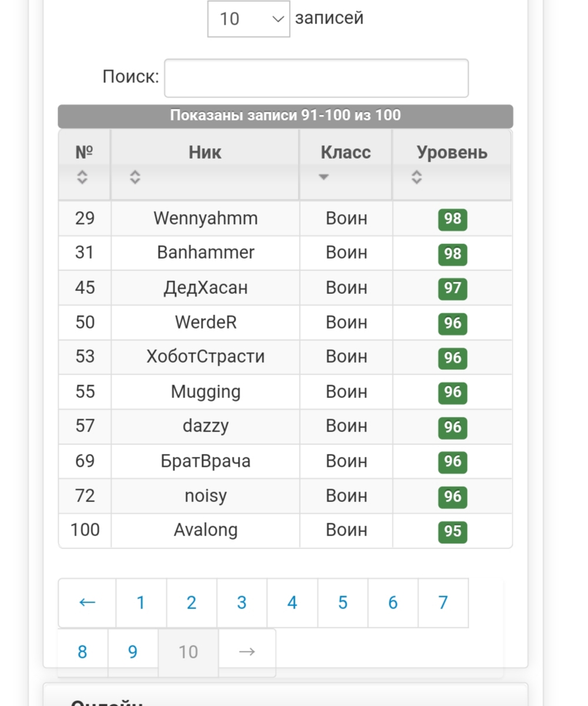Open page 5 of the table
The image size is (588, 706).
coord(342,603)
